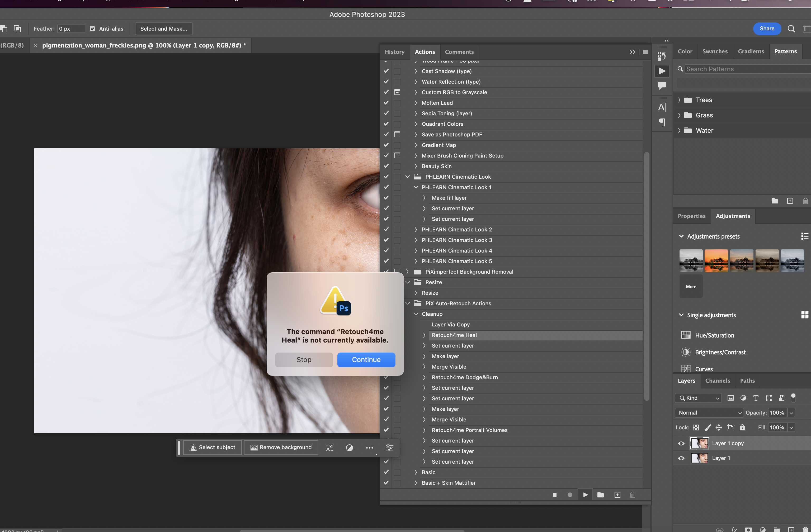The height and width of the screenshot is (532, 811).
Task: Switch to the Channels tab
Action: (x=717, y=381)
